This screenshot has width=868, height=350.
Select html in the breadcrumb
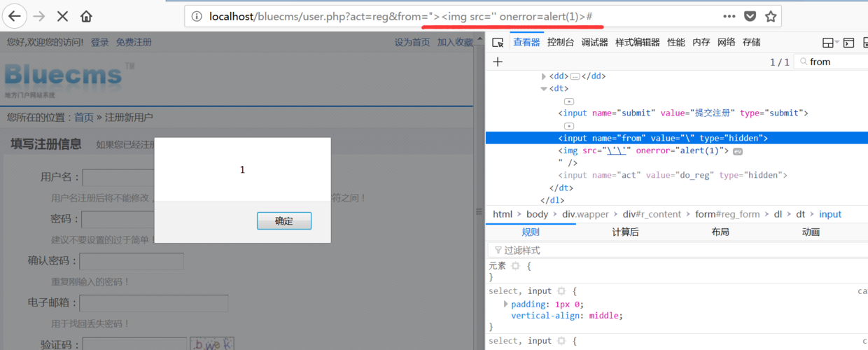pos(503,214)
